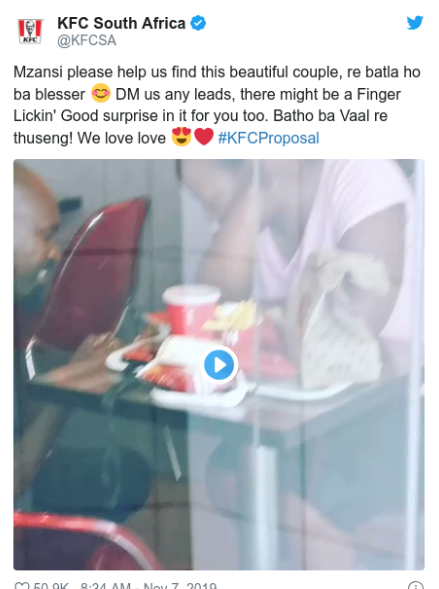
Task: Open the @KFCSA handle link
Action: (x=87, y=40)
